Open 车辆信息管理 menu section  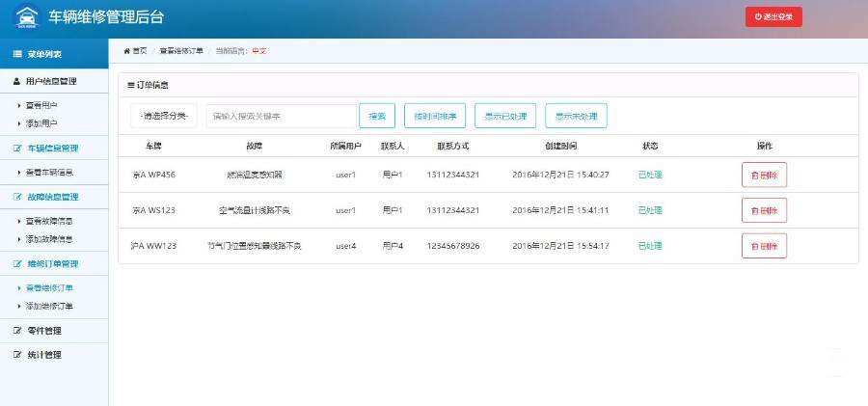coord(54,149)
